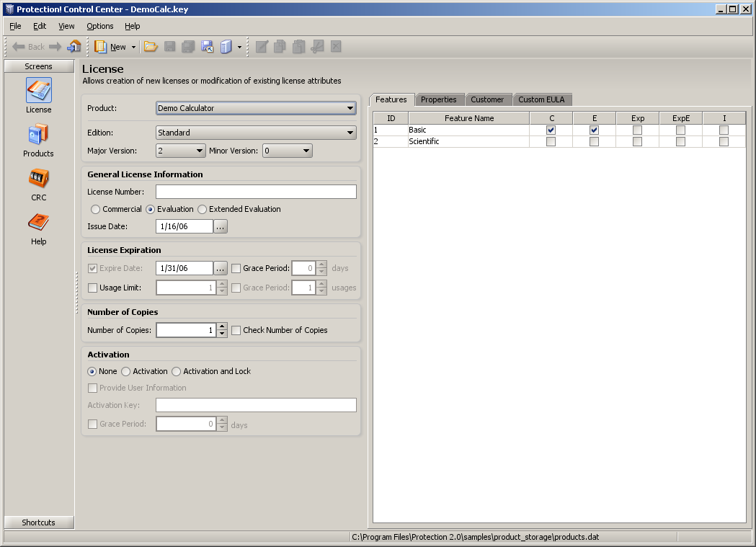Enable the Usage Limit checkbox
The image size is (756, 547).
92,288
